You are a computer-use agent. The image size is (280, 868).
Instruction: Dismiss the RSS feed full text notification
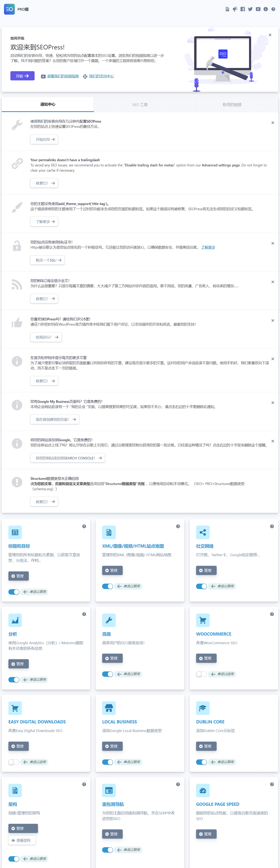[x=273, y=282]
